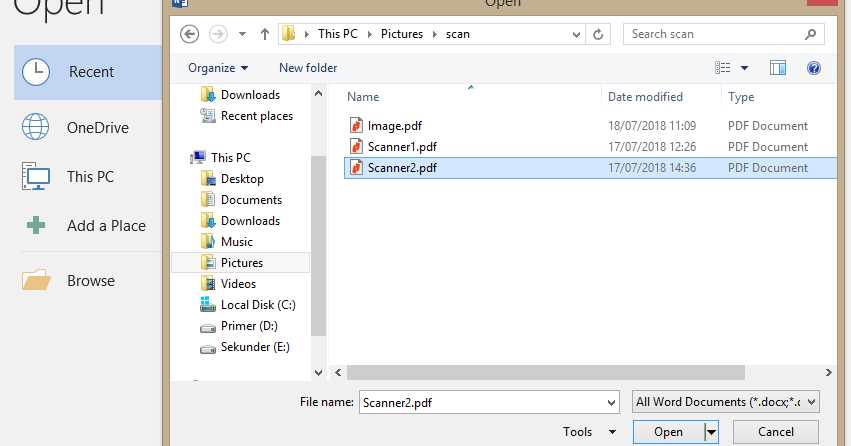Sort files by the Name column
This screenshot has width=851, height=446.
pos(363,97)
